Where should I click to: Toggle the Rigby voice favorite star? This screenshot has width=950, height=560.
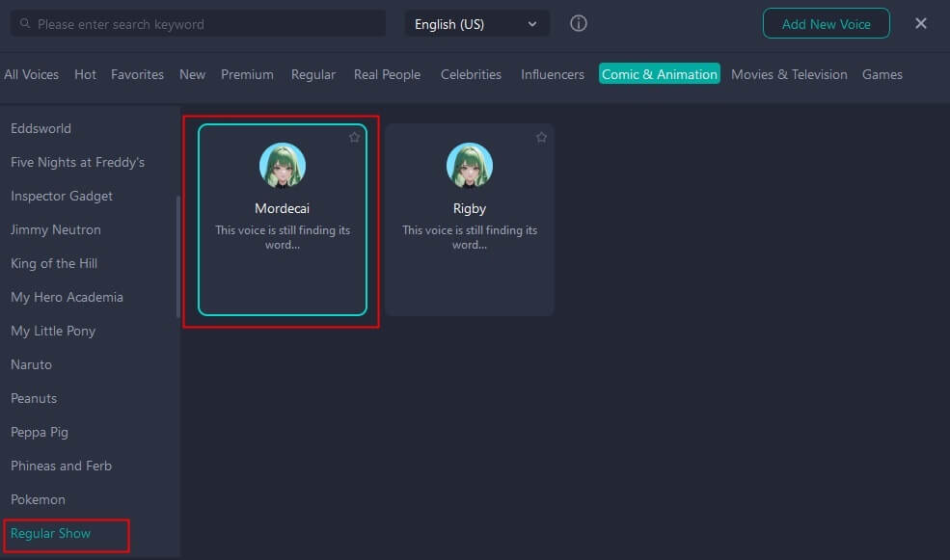pos(541,138)
